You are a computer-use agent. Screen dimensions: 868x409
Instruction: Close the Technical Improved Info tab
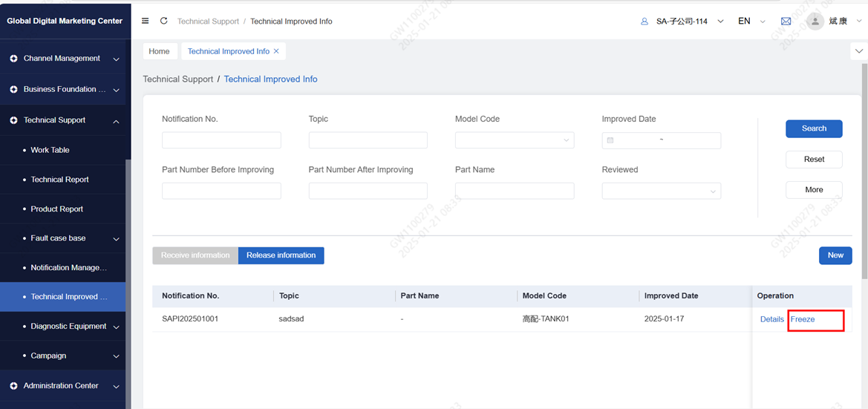click(x=277, y=51)
